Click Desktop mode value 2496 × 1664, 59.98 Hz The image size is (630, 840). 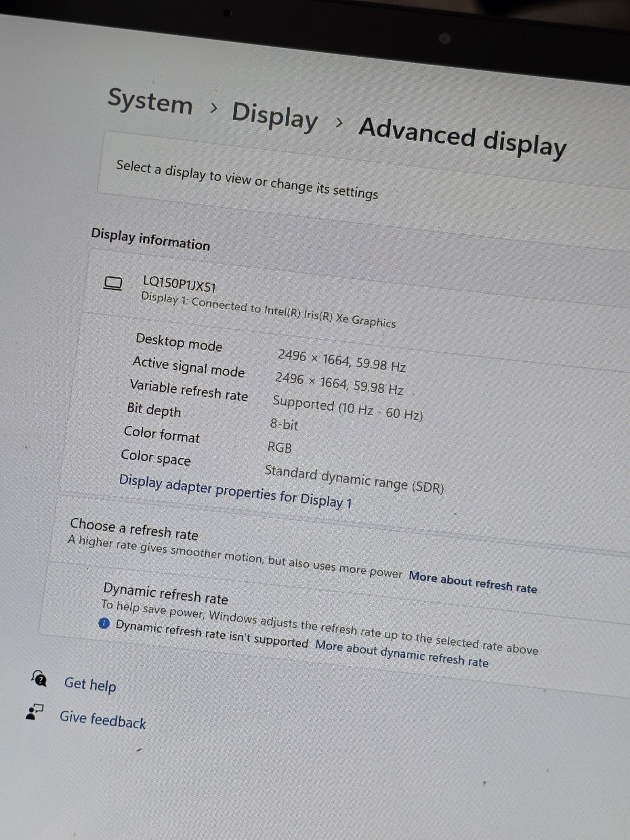point(342,360)
